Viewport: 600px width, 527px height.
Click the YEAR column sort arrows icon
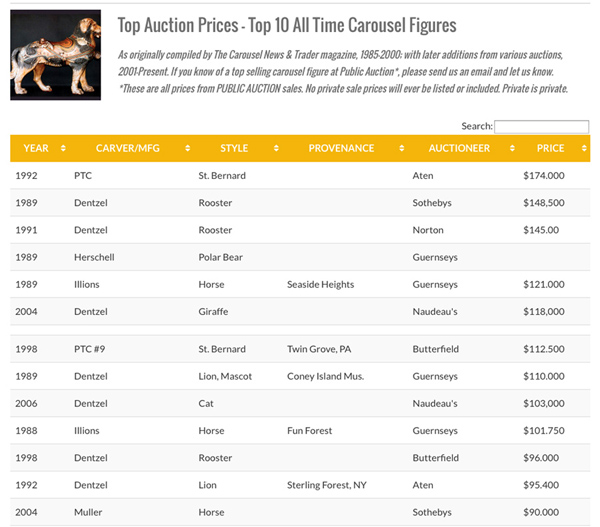tap(63, 148)
